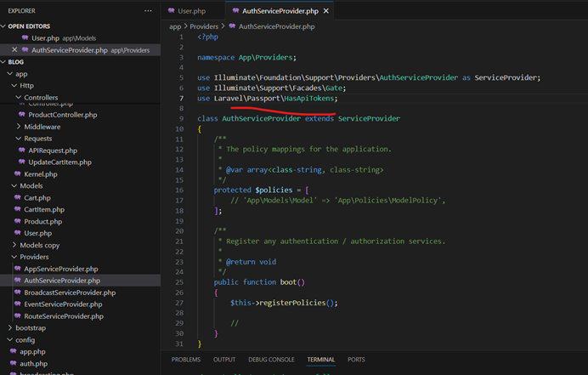Click the PHP icon on the User.php tab

tap(172, 10)
